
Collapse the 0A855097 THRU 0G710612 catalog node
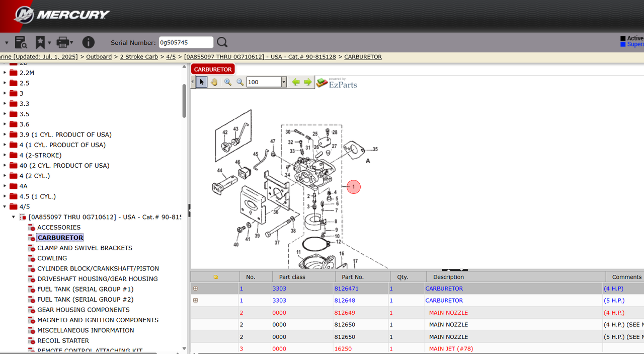click(x=14, y=217)
